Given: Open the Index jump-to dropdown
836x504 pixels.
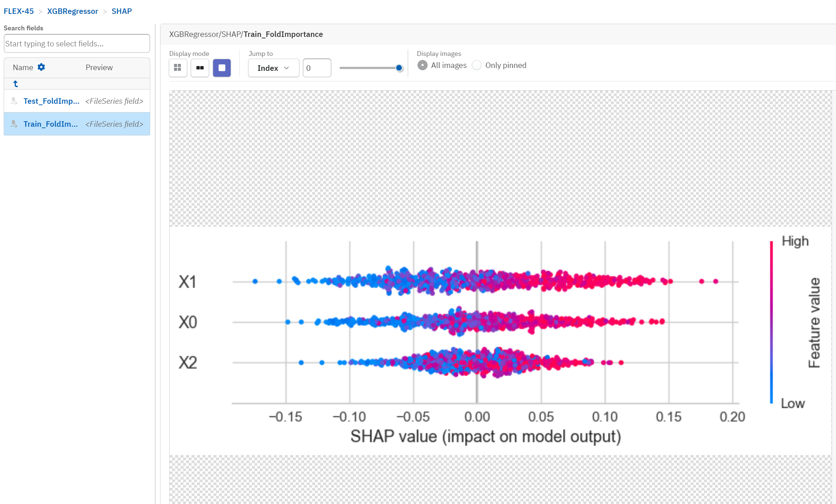Looking at the screenshot, I should (x=273, y=68).
